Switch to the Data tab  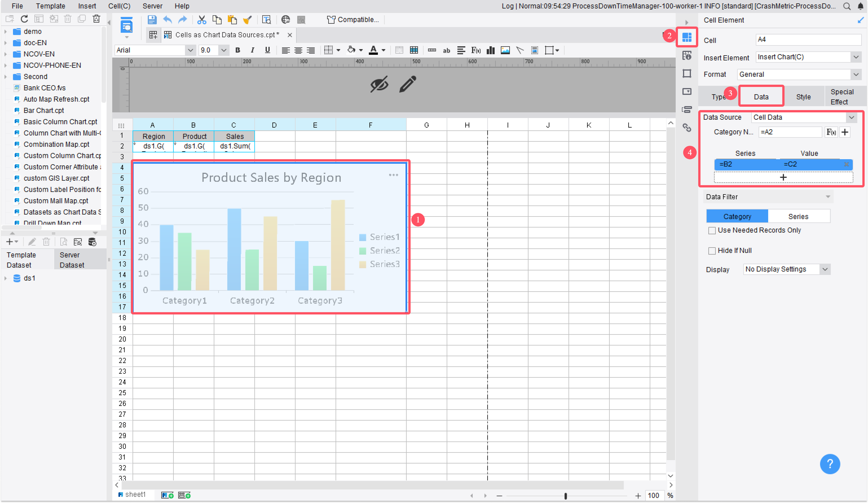[x=761, y=97]
